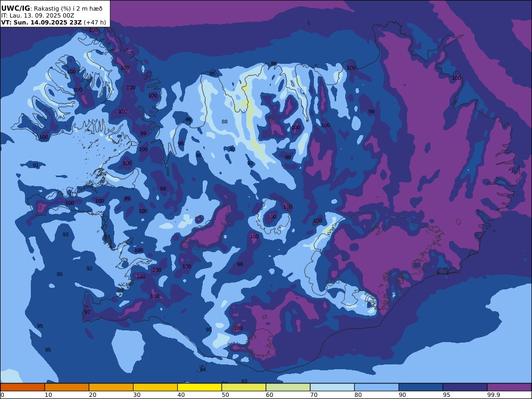Click the 50–60 pale yellow legend swatch
The image size is (532, 399).
coord(244,387)
